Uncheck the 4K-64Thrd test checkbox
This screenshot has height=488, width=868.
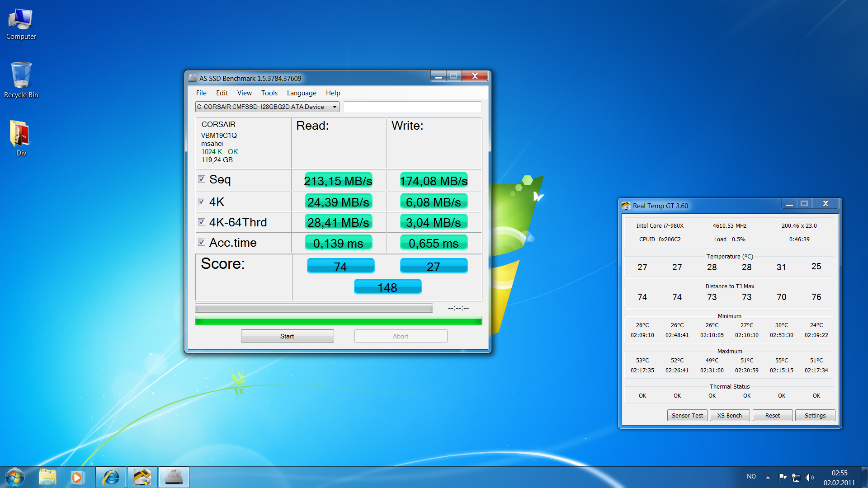point(202,222)
